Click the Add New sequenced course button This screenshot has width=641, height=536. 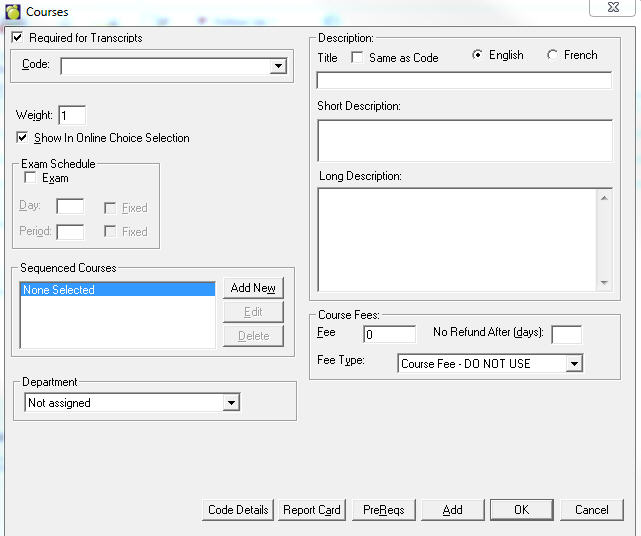(253, 288)
